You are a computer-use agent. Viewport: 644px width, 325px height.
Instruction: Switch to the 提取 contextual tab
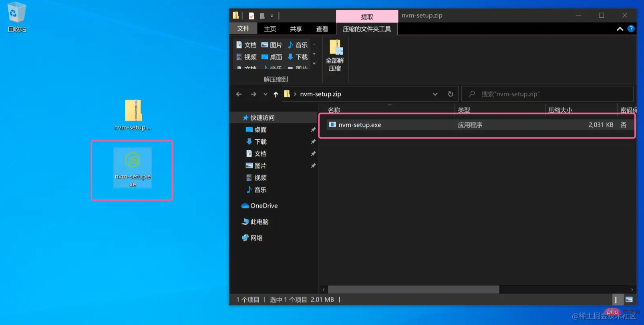tap(367, 16)
